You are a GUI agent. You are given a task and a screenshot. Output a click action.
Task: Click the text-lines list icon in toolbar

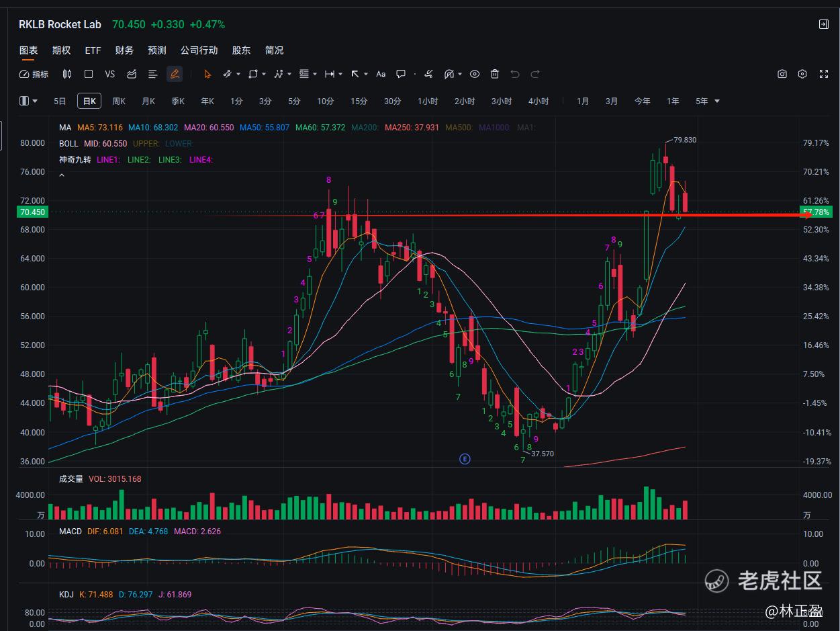152,74
